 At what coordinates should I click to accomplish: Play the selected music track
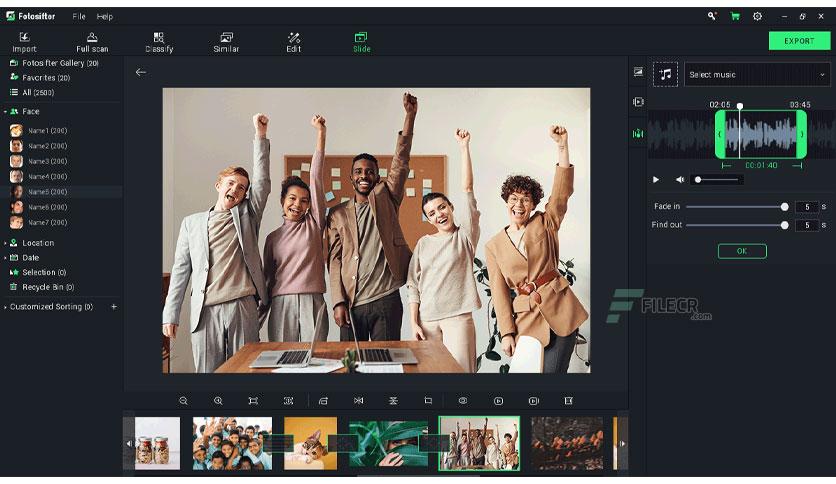tap(656, 180)
